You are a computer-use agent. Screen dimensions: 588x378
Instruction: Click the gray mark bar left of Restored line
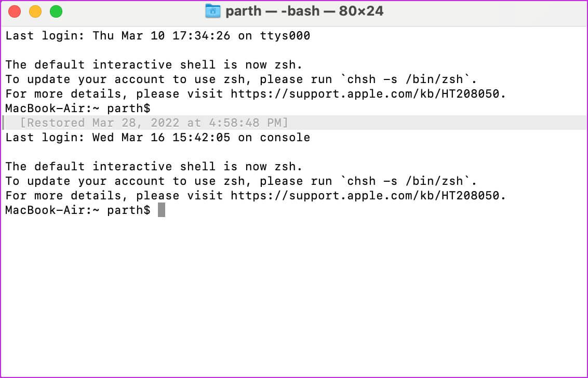point(4,123)
